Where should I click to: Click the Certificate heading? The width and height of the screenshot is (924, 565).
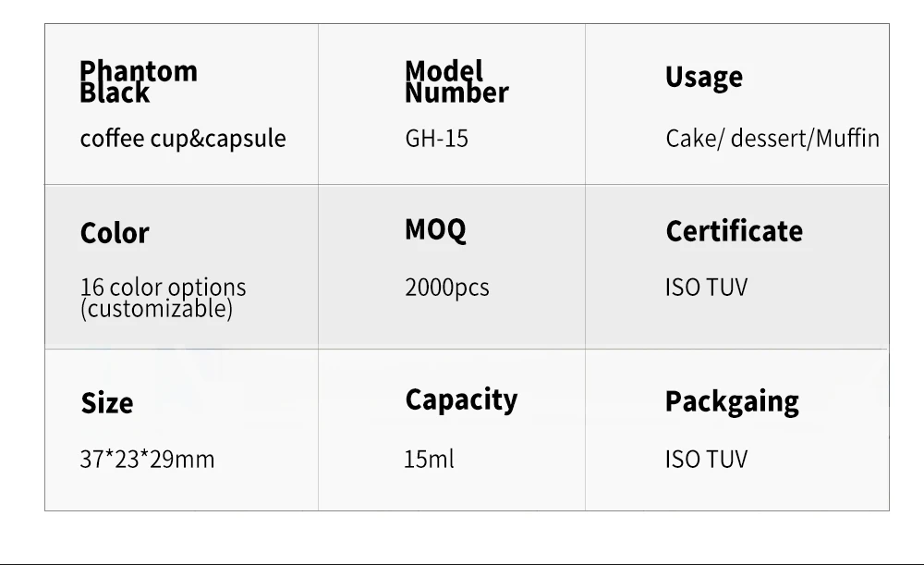click(x=735, y=231)
